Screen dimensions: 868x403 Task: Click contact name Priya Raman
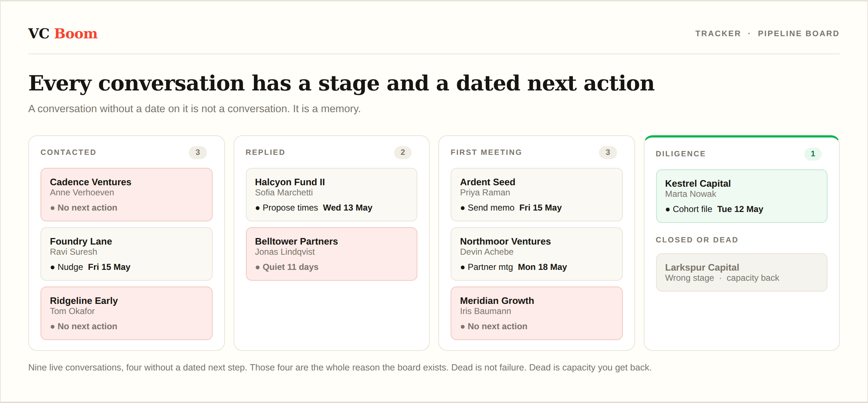(485, 192)
